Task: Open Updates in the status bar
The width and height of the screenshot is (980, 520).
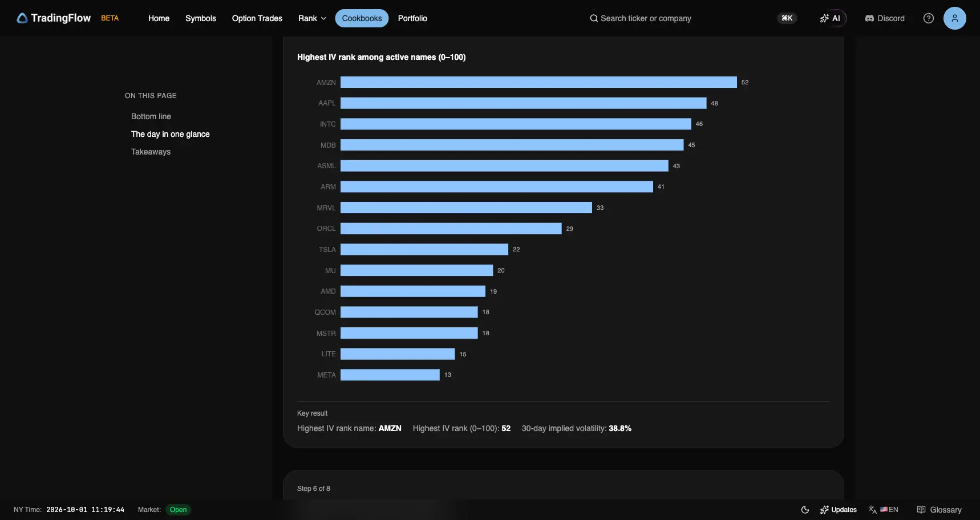Action: 839,510
